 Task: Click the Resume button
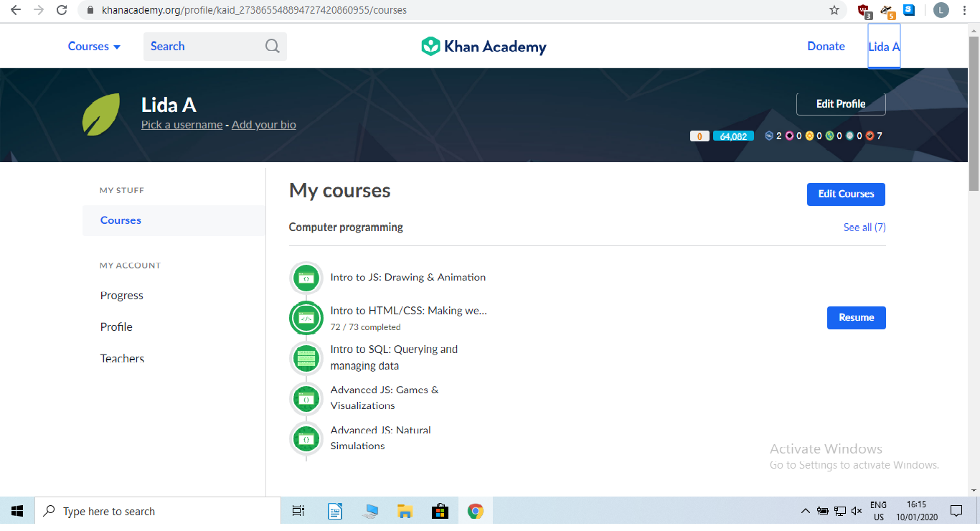pos(857,317)
